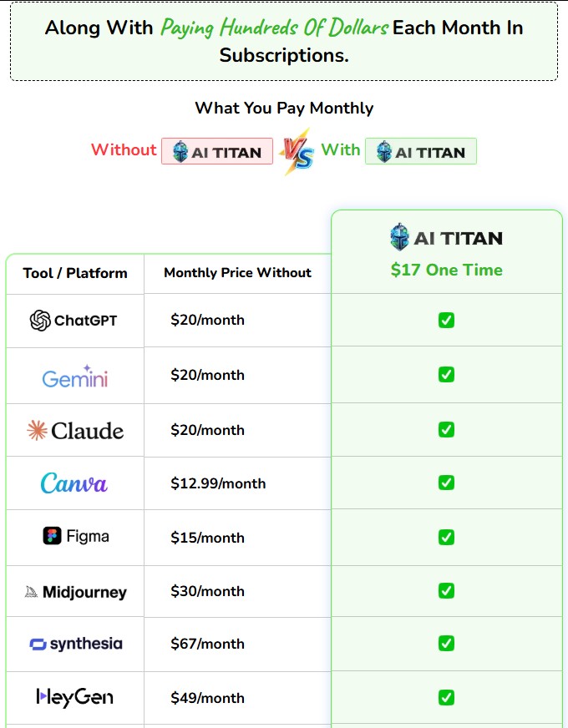Click the green checkmark in HeyGen row
Viewport: 568px width, 728px height.
point(446,697)
